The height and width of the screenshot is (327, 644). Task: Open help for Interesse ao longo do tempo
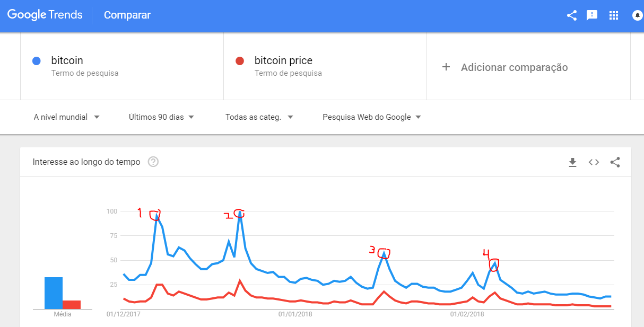[x=153, y=162]
